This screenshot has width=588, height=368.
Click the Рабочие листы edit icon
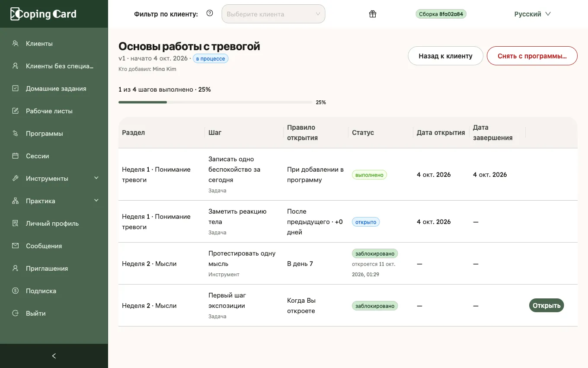click(16, 111)
